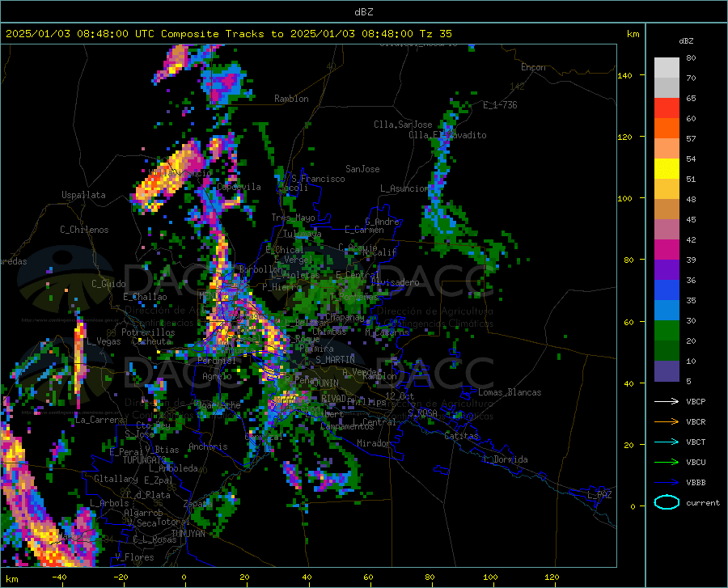Click the Clla.SanJose place label

403,125
